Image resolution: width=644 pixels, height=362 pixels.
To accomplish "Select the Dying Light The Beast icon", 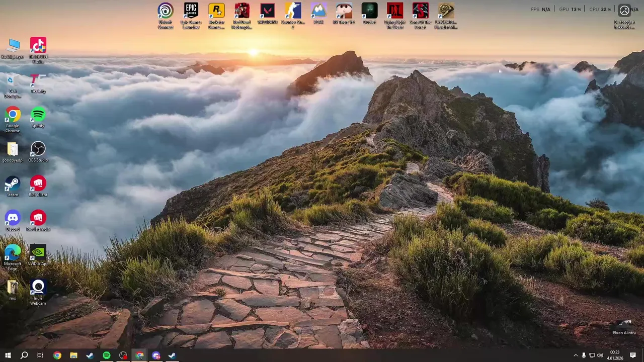I will [x=395, y=16].
